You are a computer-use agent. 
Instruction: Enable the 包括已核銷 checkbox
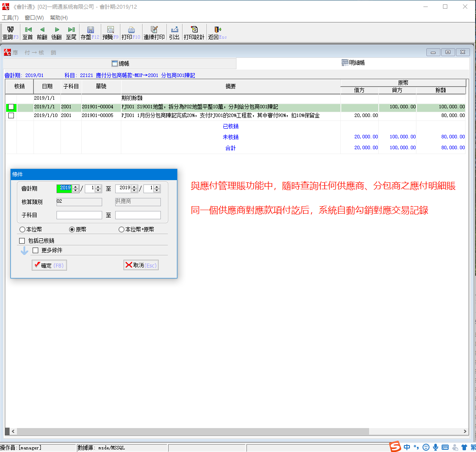click(22, 240)
